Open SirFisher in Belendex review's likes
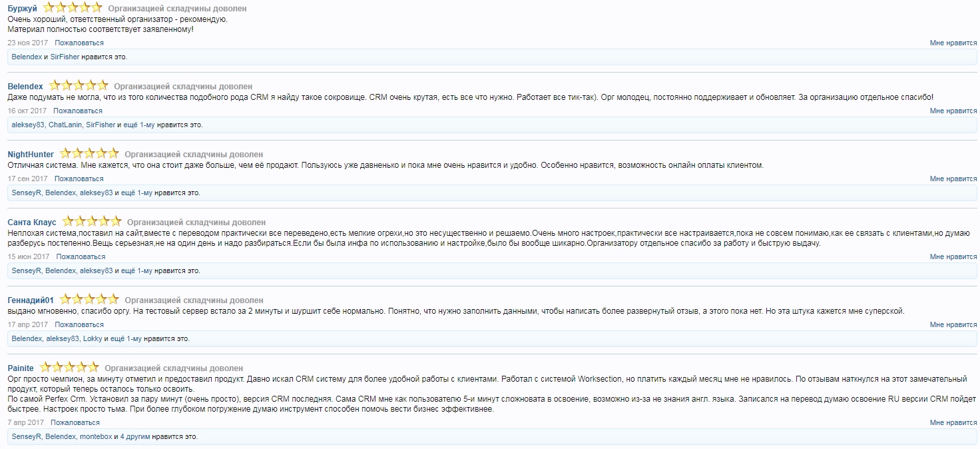This screenshot has height=449, width=980. (101, 125)
